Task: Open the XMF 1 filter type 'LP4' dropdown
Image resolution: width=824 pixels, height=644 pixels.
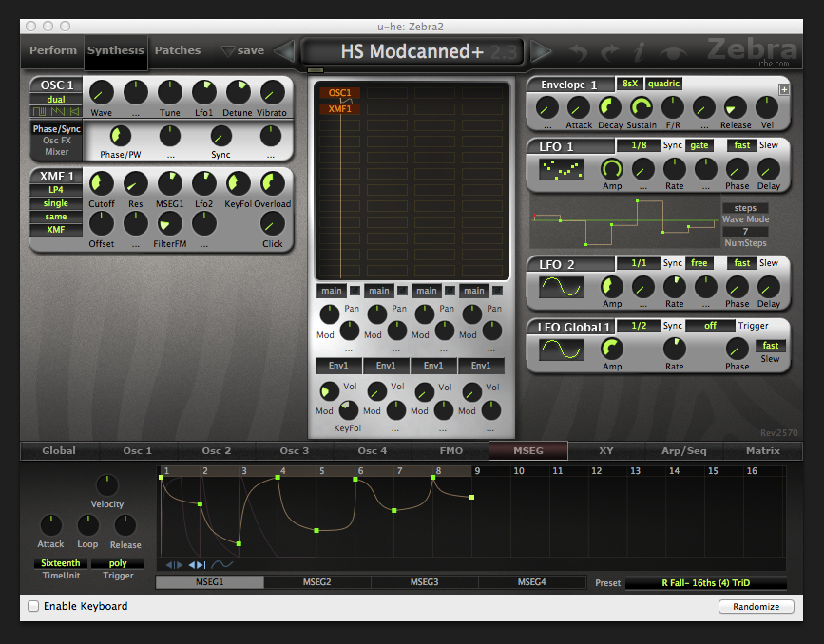Action: [x=56, y=190]
